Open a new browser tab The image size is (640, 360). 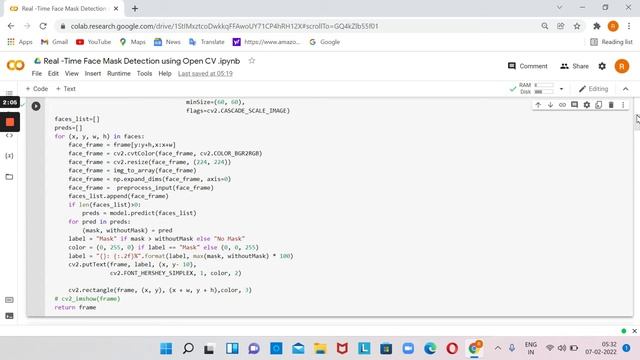coord(135,8)
